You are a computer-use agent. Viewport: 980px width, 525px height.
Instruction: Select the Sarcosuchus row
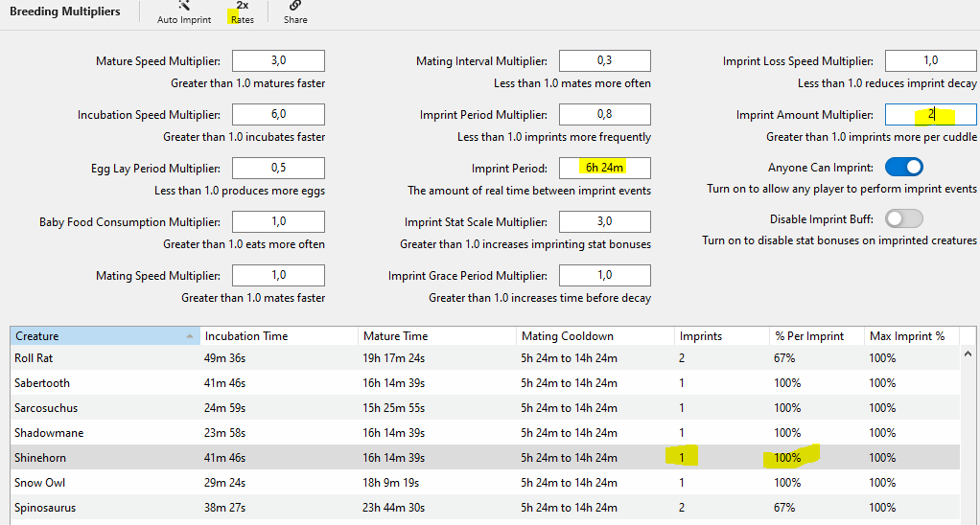click(x=485, y=408)
